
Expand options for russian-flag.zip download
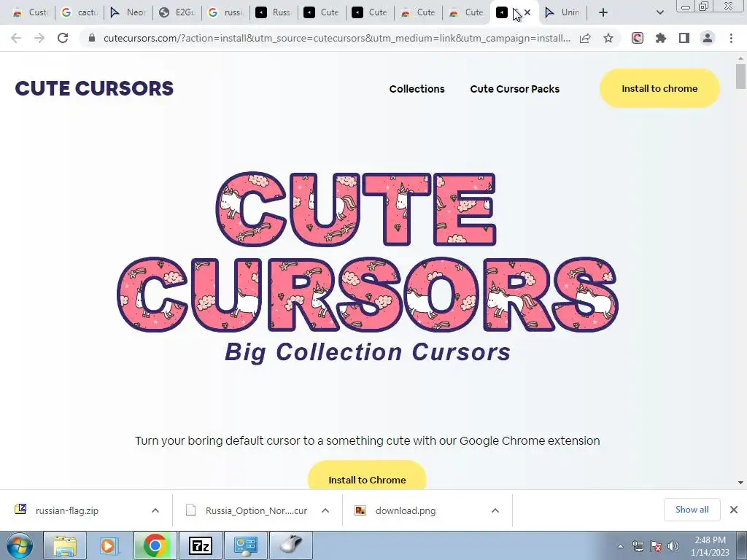(x=155, y=510)
